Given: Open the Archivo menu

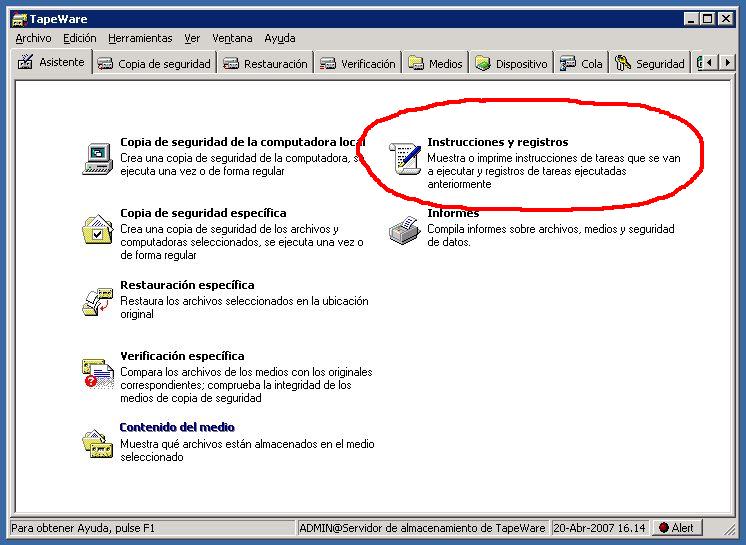Looking at the screenshot, I should (33, 38).
